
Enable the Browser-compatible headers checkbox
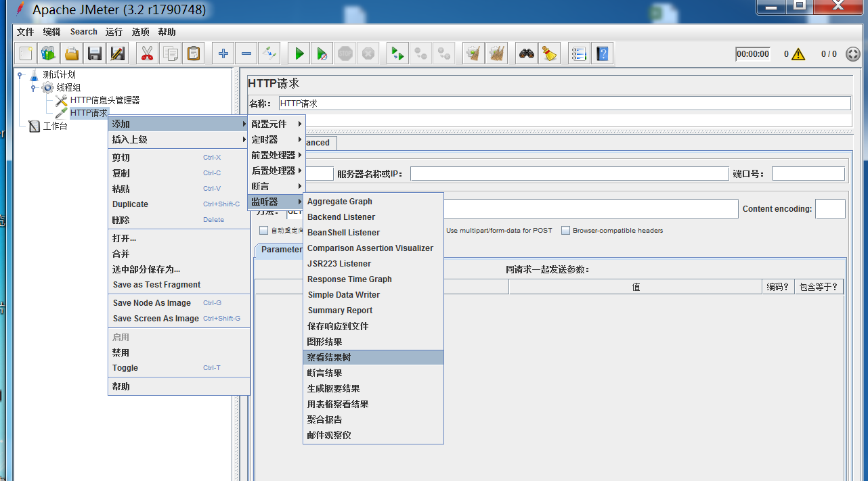point(566,230)
